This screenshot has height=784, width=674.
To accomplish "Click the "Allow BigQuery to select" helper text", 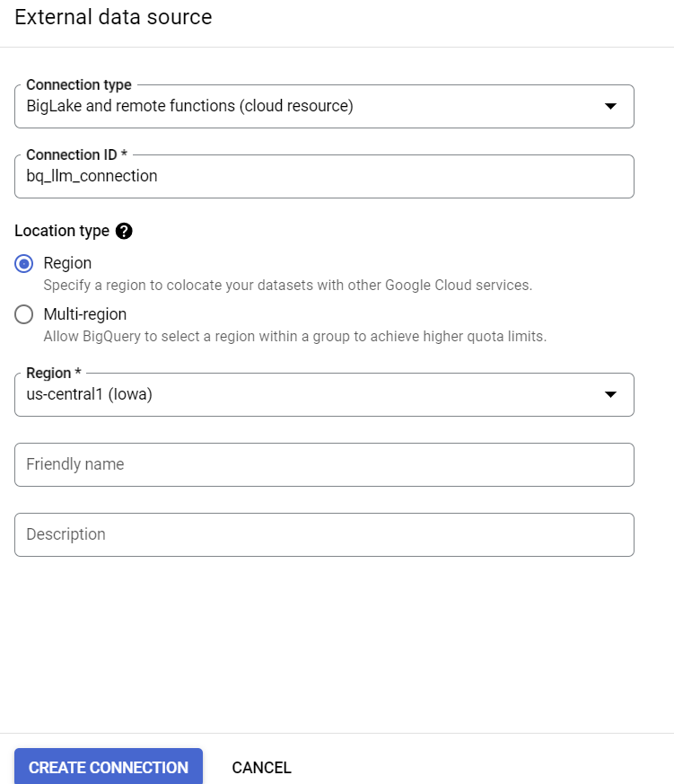I will (x=294, y=337).
